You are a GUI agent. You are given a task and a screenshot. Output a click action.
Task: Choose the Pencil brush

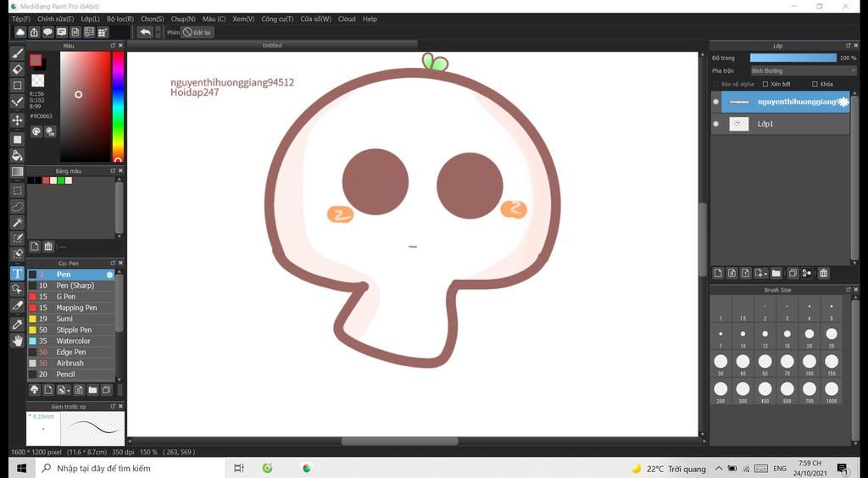[71, 374]
